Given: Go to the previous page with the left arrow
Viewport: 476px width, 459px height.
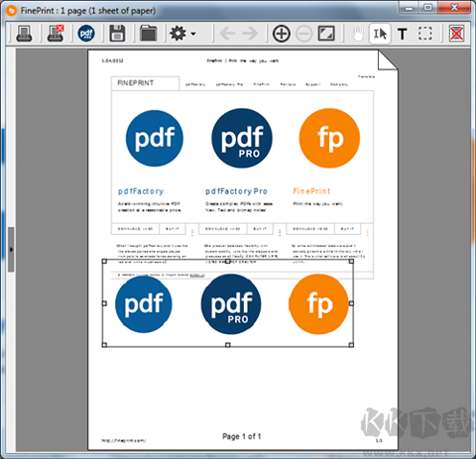Looking at the screenshot, I should 227,34.
